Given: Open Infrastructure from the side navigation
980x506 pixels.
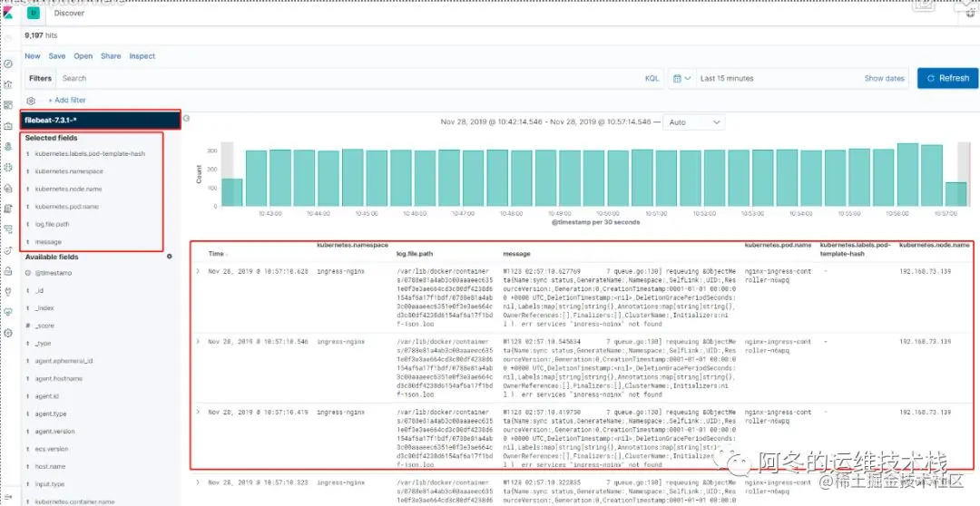Looking at the screenshot, I should pyautogui.click(x=8, y=188).
